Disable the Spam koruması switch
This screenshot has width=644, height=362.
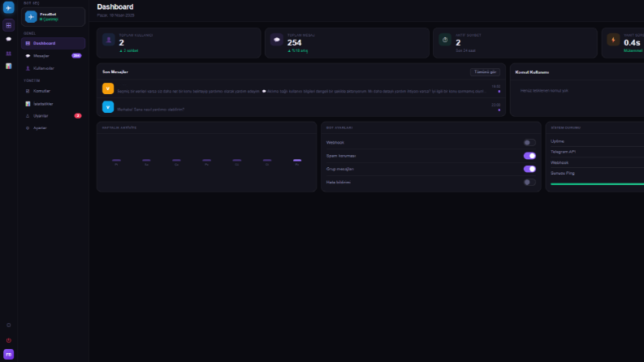529,156
